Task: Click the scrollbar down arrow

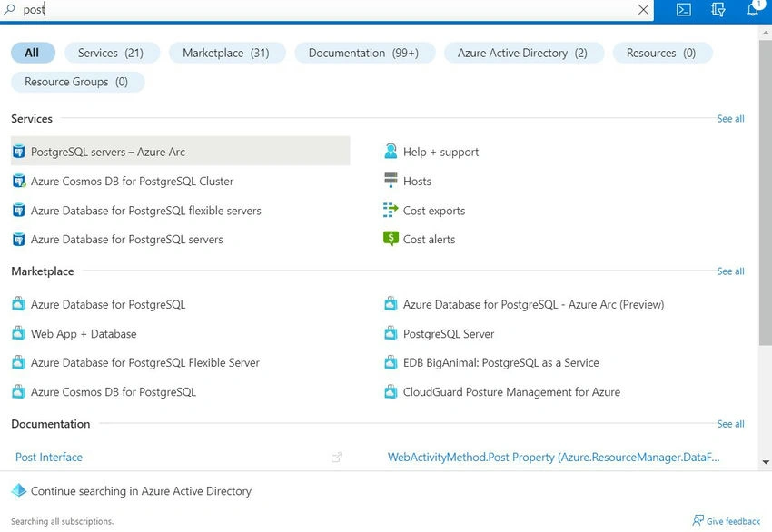Action: click(766, 462)
